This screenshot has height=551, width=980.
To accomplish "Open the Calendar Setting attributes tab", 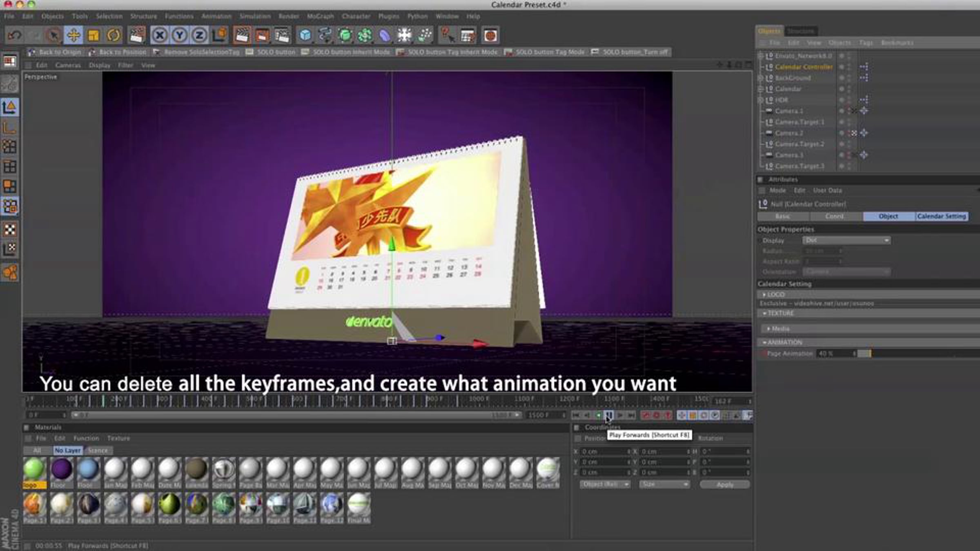I will click(x=942, y=216).
